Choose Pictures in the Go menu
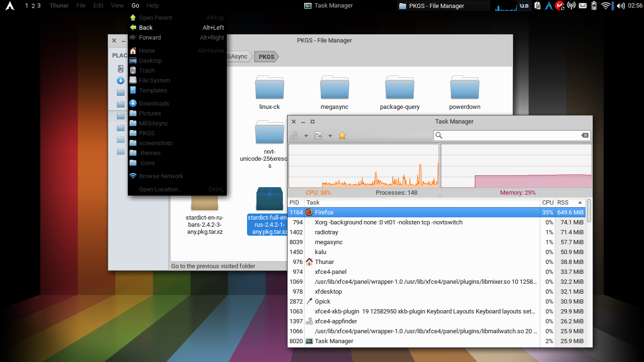644x362 pixels. (x=177, y=114)
